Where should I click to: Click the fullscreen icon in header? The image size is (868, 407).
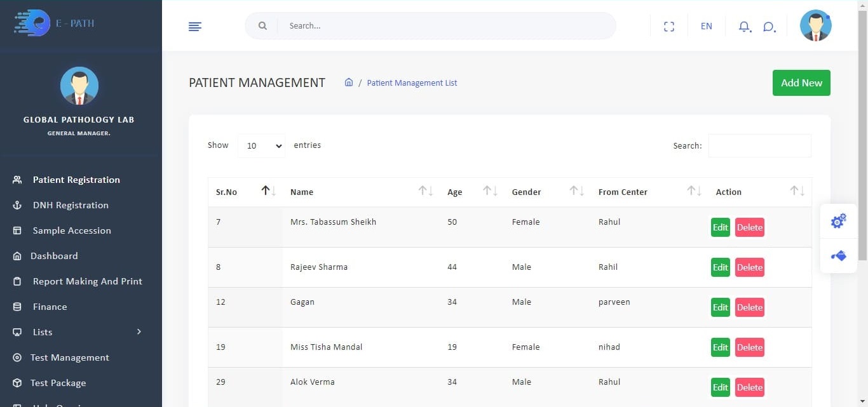pos(668,26)
